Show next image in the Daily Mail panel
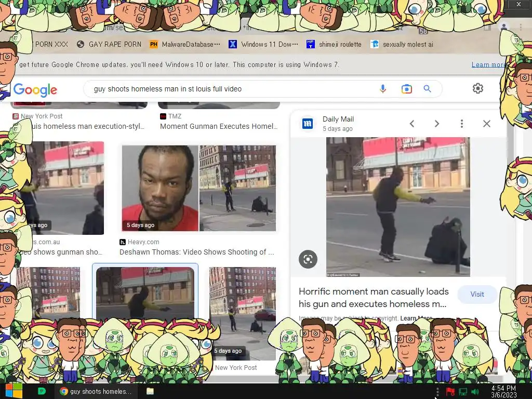Image resolution: width=532 pixels, height=399 pixels. (x=437, y=124)
